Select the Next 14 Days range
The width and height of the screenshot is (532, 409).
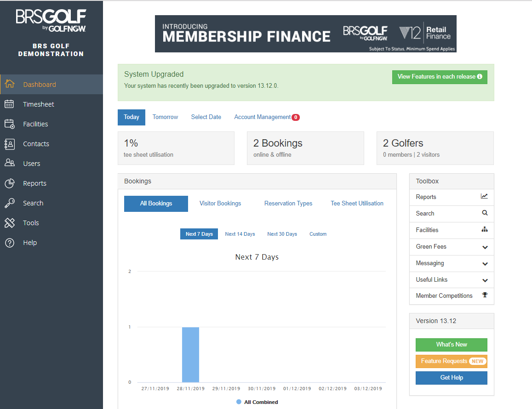tap(240, 234)
